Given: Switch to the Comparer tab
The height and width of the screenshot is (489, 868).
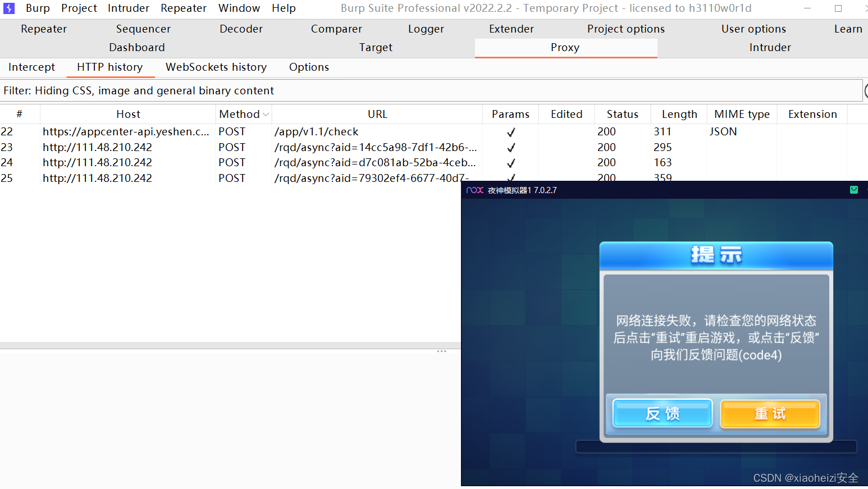Looking at the screenshot, I should point(336,29).
